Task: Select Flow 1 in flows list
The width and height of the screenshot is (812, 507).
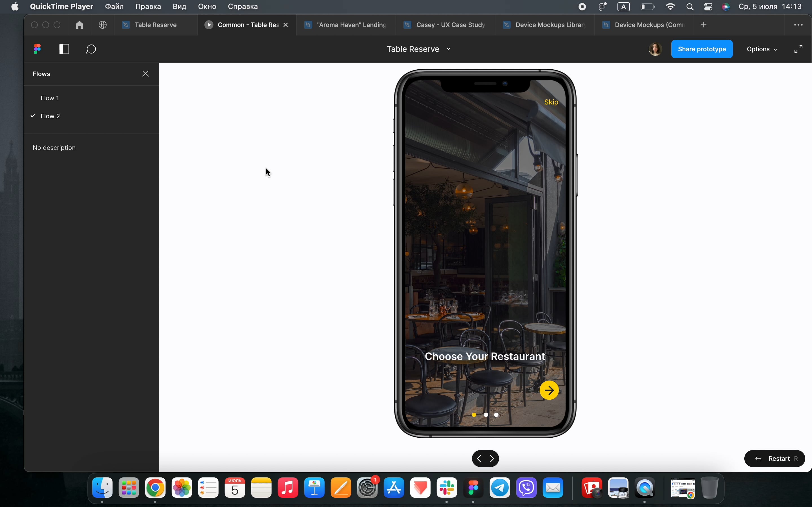Action: coord(50,98)
